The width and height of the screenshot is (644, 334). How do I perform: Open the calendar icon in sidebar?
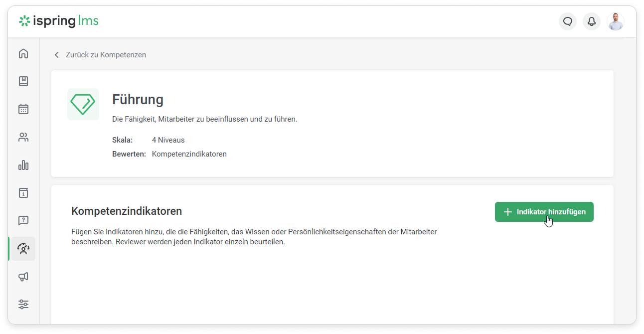click(23, 109)
